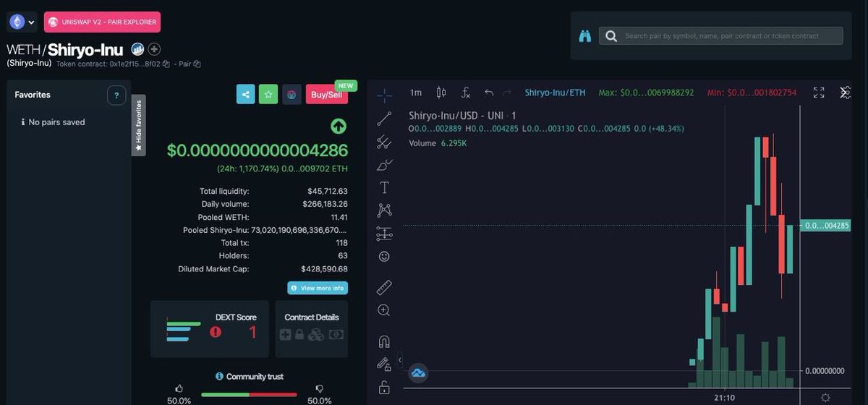Viewport: 868px width, 405px height.
Task: Click the Total liquidity value $45,712.63
Action: [x=328, y=191]
